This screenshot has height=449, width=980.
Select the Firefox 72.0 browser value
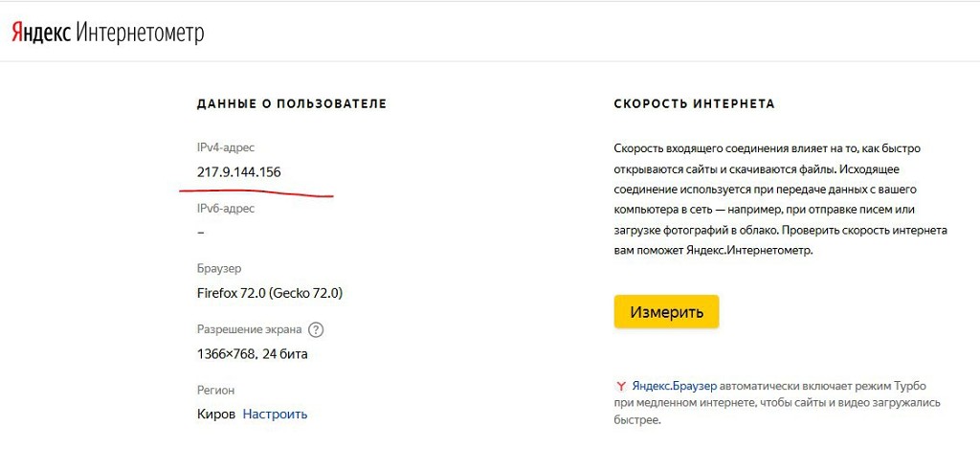click(x=269, y=293)
